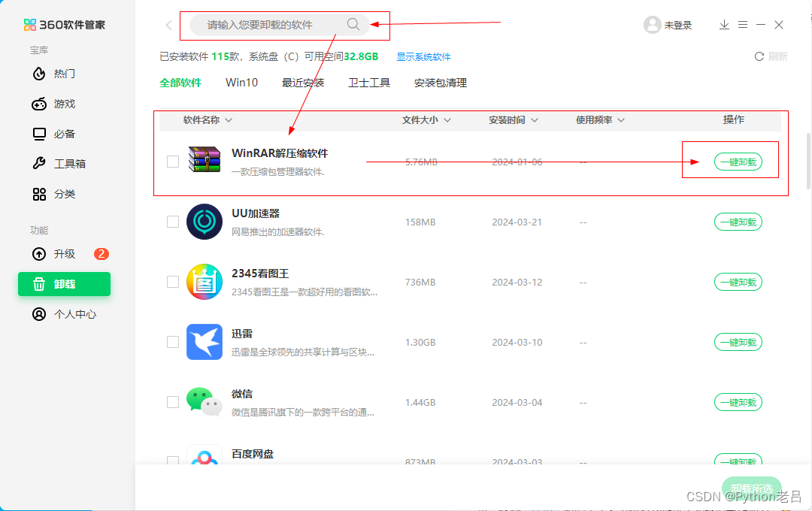Open the hamburger main menu
Image resolution: width=812 pixels, height=511 pixels.
pos(743,24)
